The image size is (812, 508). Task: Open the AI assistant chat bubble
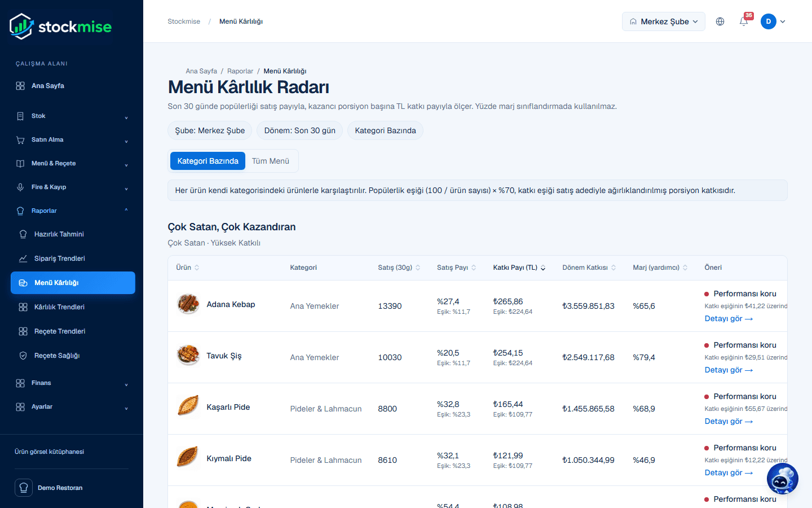tap(783, 479)
